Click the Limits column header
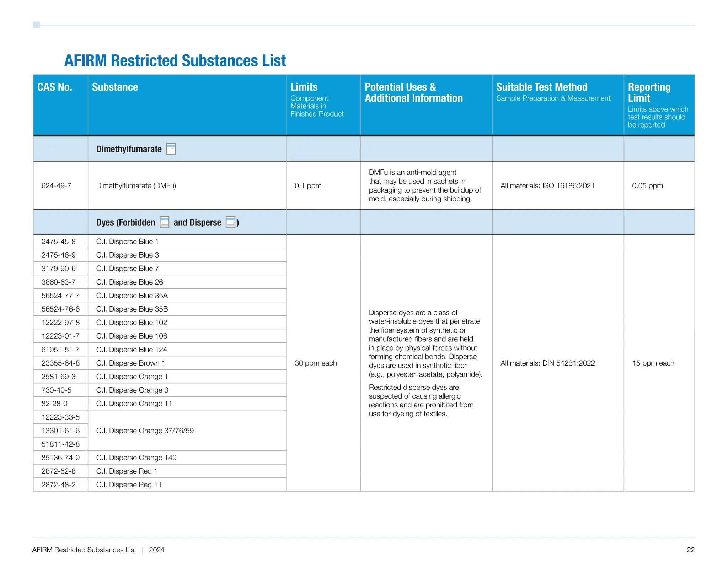Image resolution: width=728 pixels, height=562 pixels. click(x=304, y=87)
